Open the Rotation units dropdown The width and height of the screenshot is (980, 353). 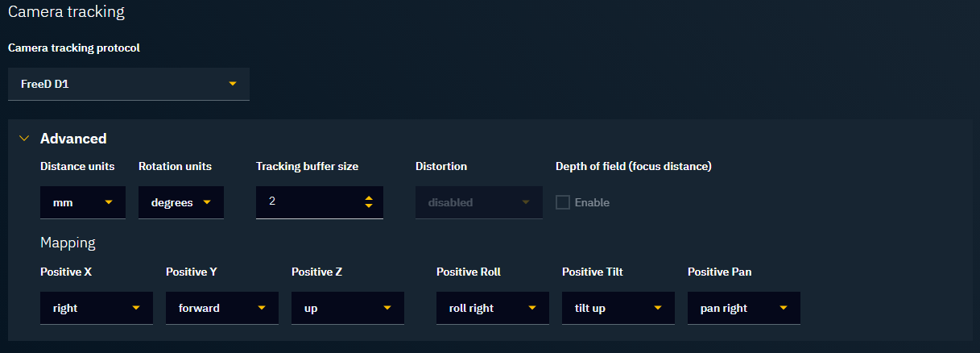(x=180, y=202)
